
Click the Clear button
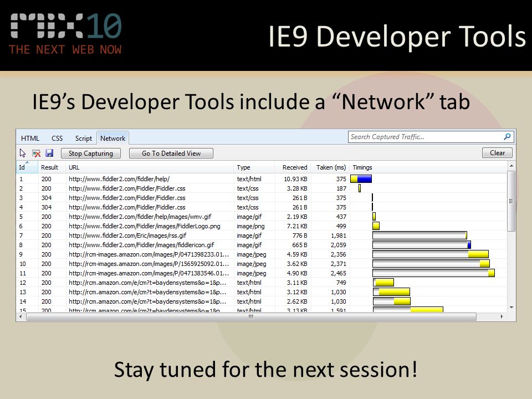pos(497,153)
